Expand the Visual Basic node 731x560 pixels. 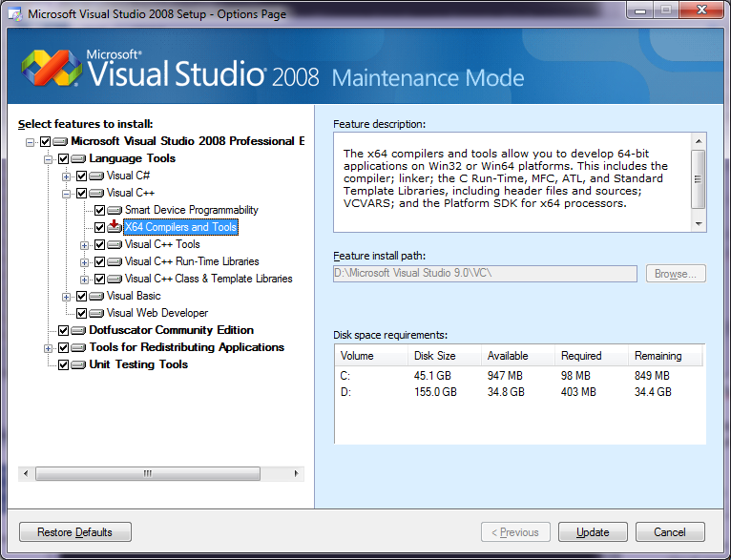(x=66, y=297)
